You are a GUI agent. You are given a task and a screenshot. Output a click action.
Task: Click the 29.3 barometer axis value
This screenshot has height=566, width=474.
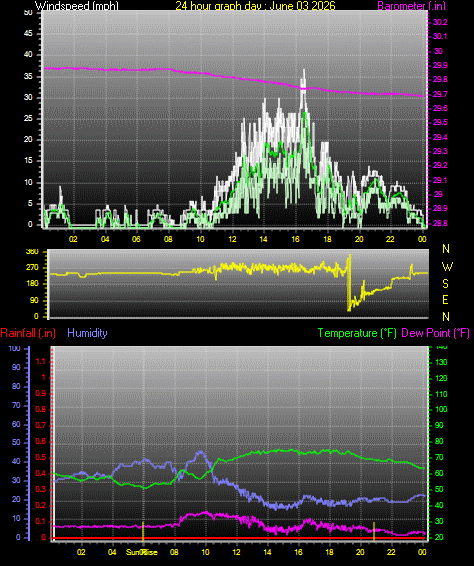pos(440,151)
